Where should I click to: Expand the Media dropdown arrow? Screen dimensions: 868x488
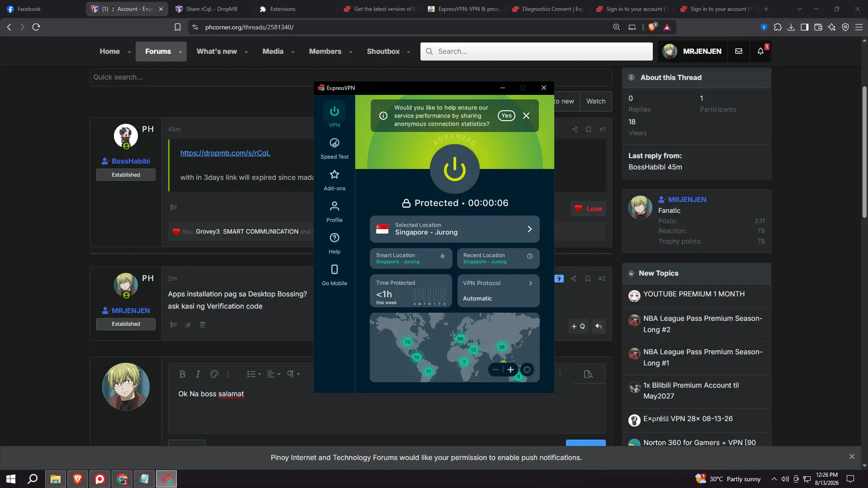(292, 52)
